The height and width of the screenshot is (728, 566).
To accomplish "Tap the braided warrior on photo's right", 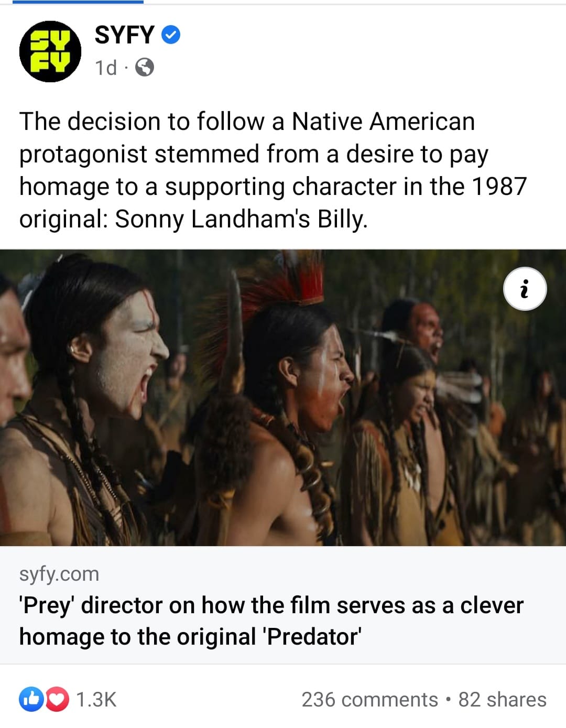I will coord(414,419).
